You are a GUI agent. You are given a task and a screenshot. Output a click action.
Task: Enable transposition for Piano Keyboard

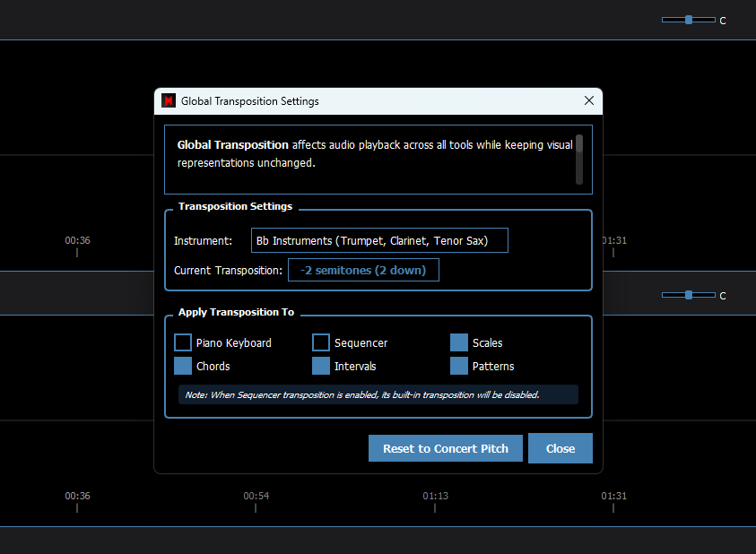click(183, 342)
